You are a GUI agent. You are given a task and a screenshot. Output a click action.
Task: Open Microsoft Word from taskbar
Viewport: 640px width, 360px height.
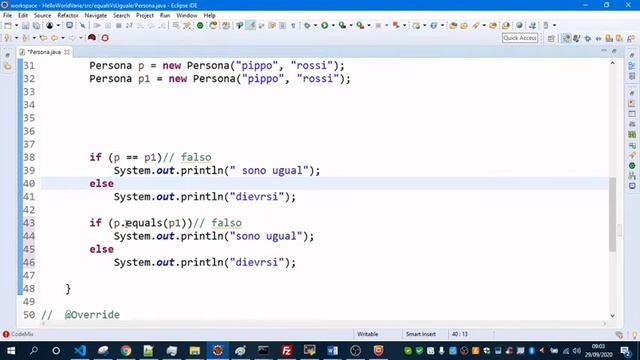[x=332, y=350]
